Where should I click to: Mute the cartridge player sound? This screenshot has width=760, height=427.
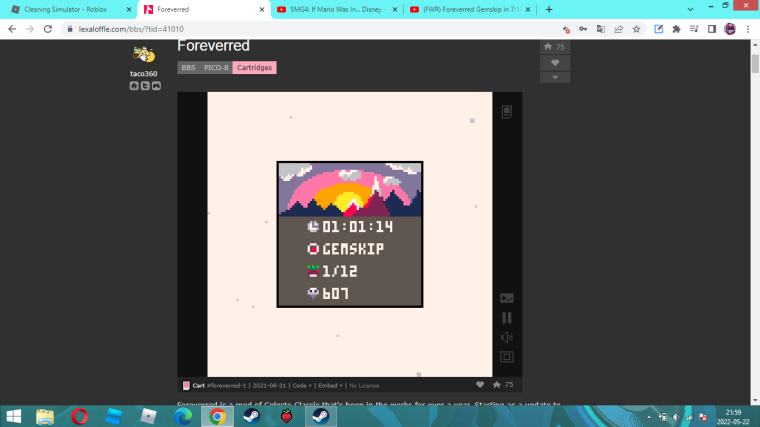507,337
